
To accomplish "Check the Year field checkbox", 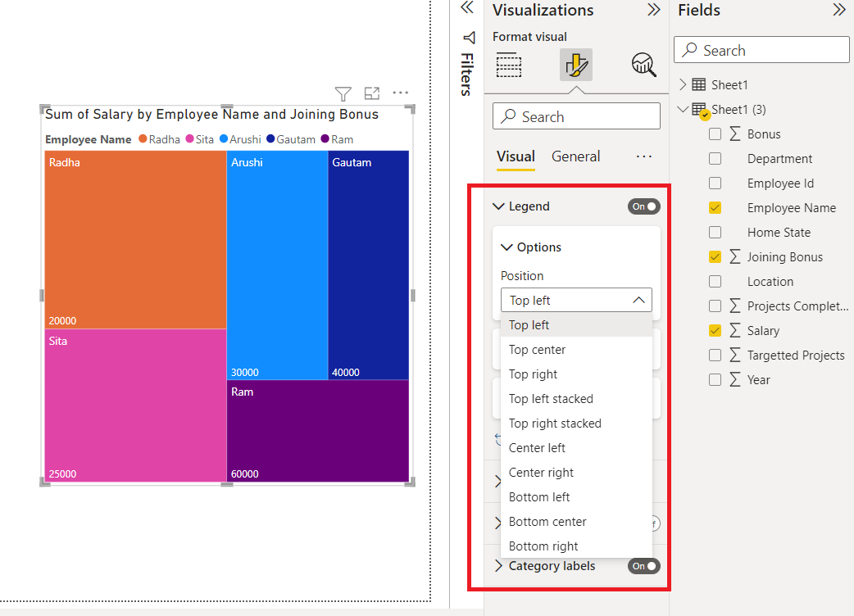I will pyautogui.click(x=715, y=379).
